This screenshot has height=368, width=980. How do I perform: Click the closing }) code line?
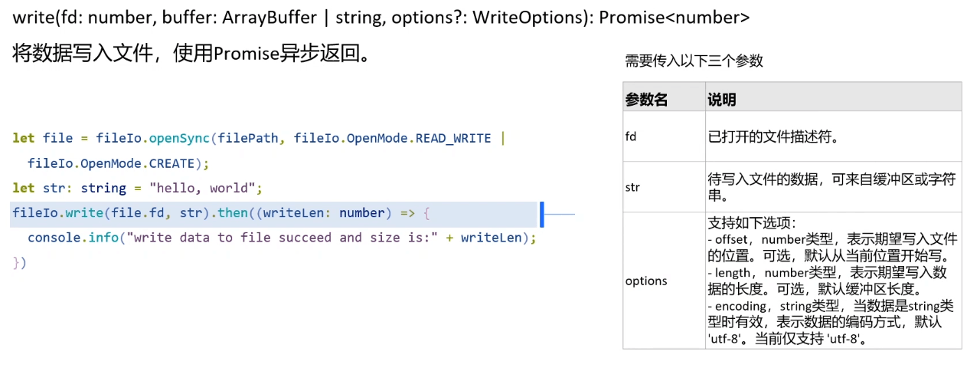(19, 263)
